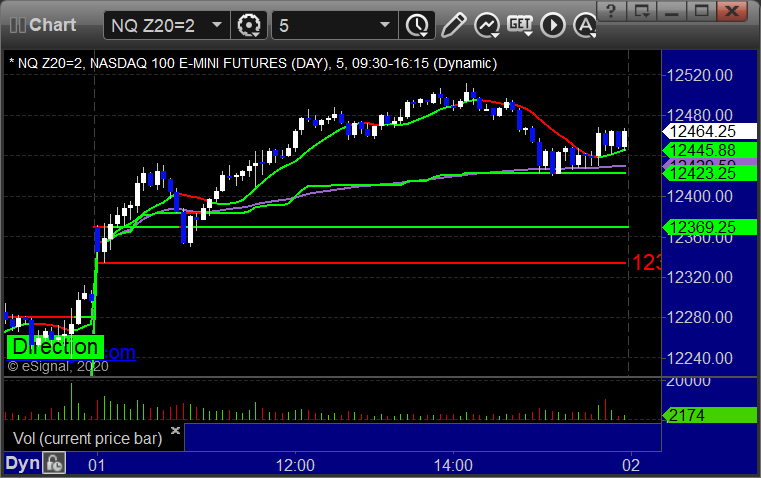
Task: Select the horizontal green line at 12369.25
Action: [x=362, y=227]
